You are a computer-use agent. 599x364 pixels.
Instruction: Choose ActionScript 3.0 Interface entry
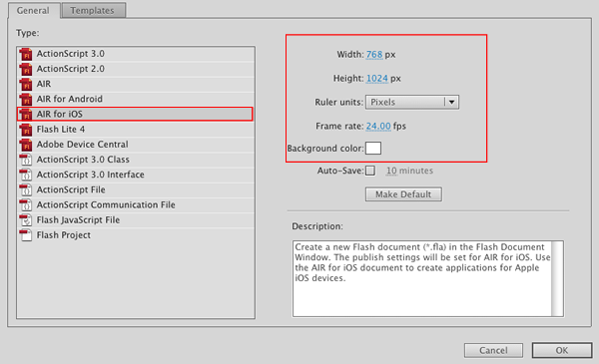(136, 175)
